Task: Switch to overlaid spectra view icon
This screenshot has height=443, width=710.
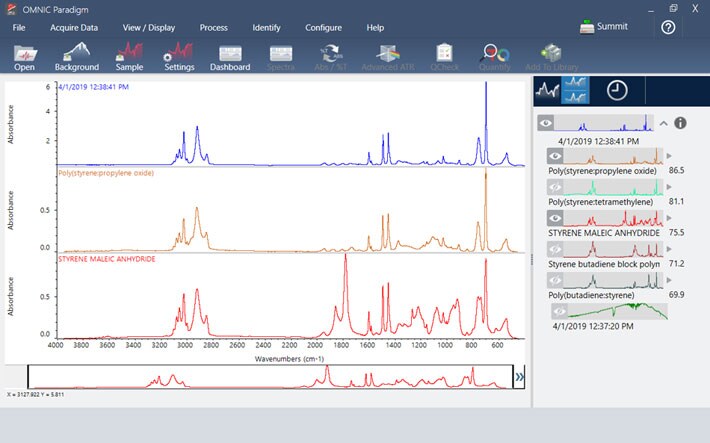Action: (547, 90)
